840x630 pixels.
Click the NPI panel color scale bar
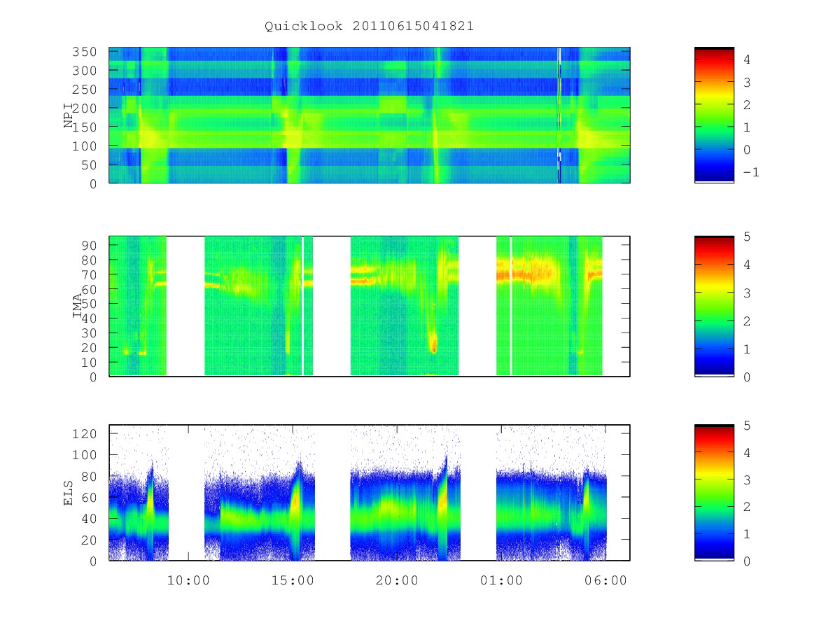714,115
